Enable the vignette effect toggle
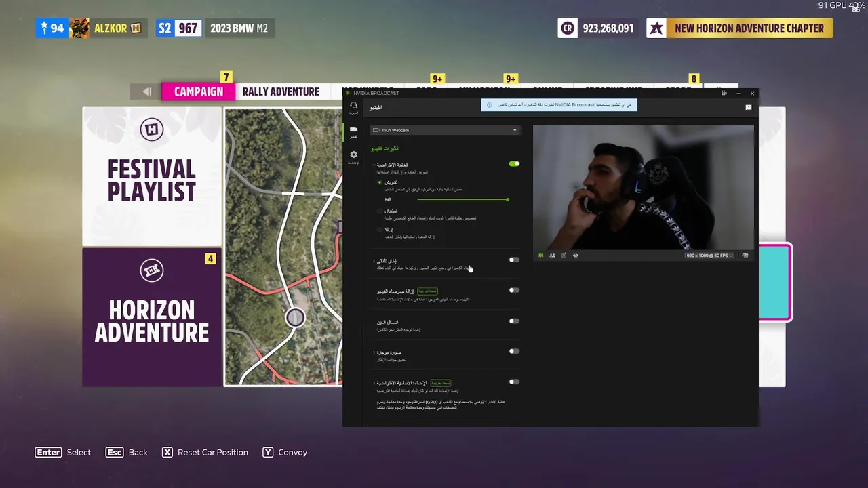 (x=514, y=351)
